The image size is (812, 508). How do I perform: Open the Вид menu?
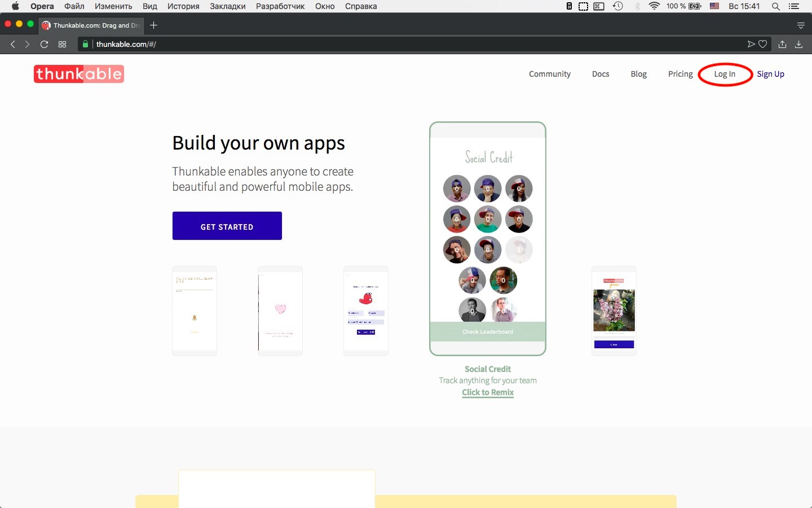tap(149, 6)
